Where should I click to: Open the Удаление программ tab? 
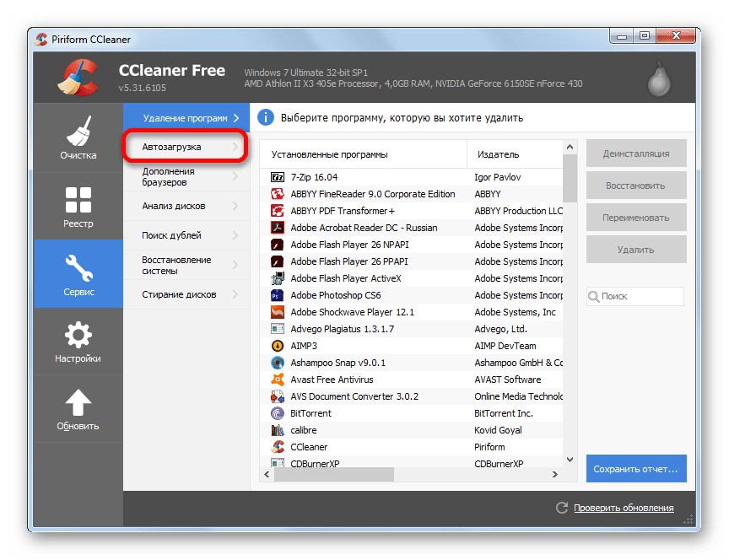coord(186,117)
